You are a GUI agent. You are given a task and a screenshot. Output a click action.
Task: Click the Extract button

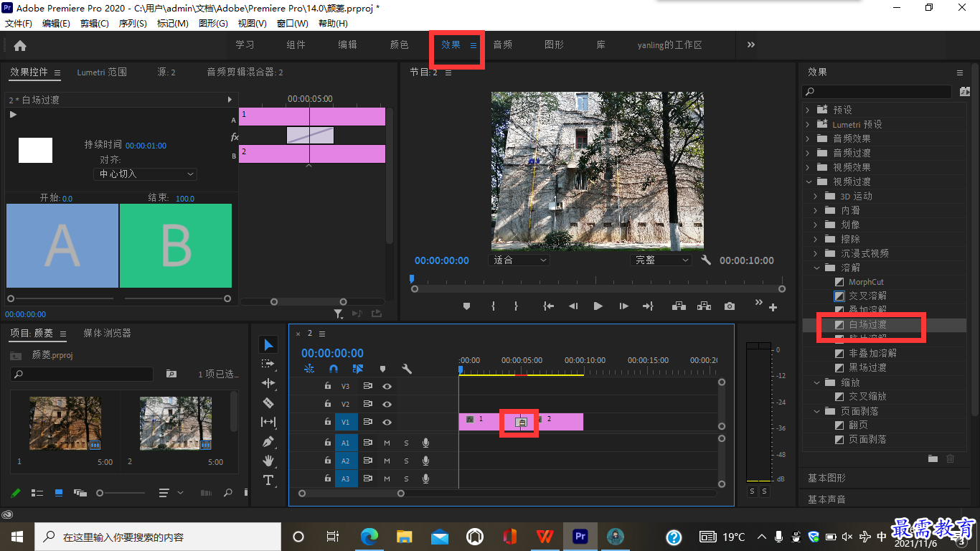click(x=704, y=306)
